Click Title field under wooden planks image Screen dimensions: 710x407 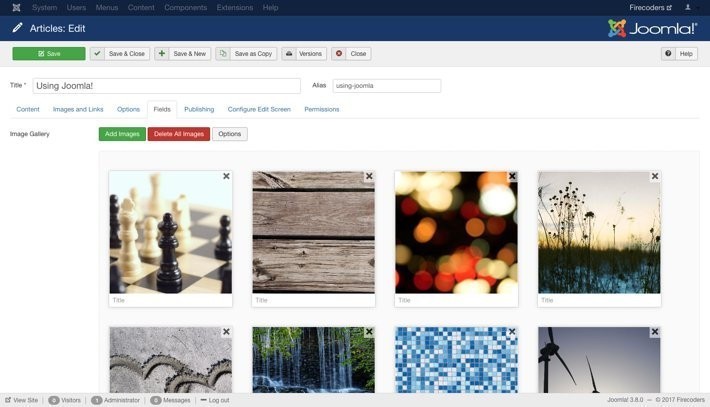[313, 300]
